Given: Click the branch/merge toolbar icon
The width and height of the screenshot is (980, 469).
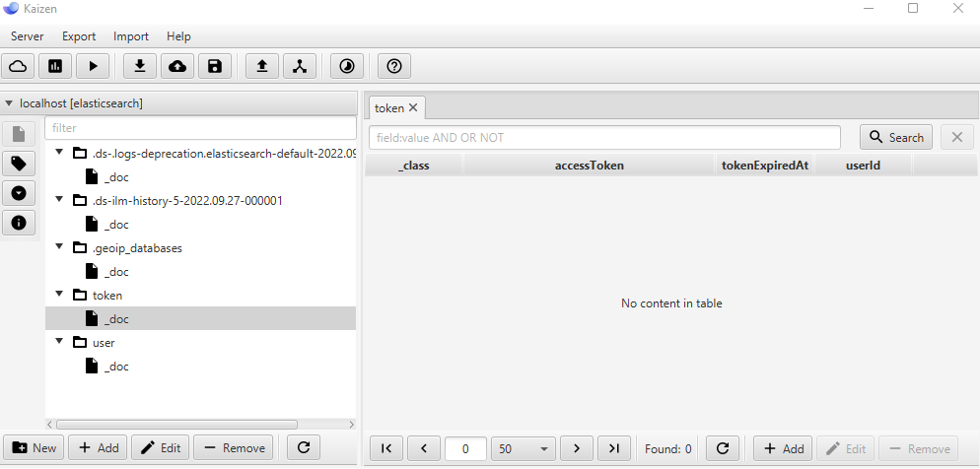Looking at the screenshot, I should tap(300, 66).
